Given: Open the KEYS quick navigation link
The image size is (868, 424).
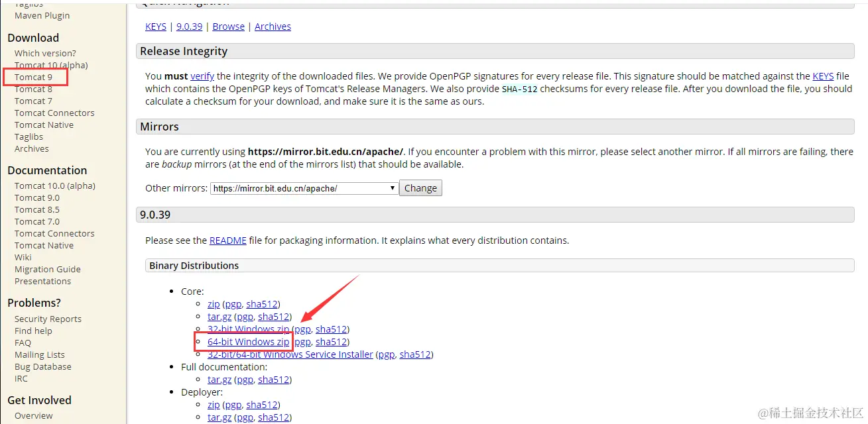Looking at the screenshot, I should [156, 26].
